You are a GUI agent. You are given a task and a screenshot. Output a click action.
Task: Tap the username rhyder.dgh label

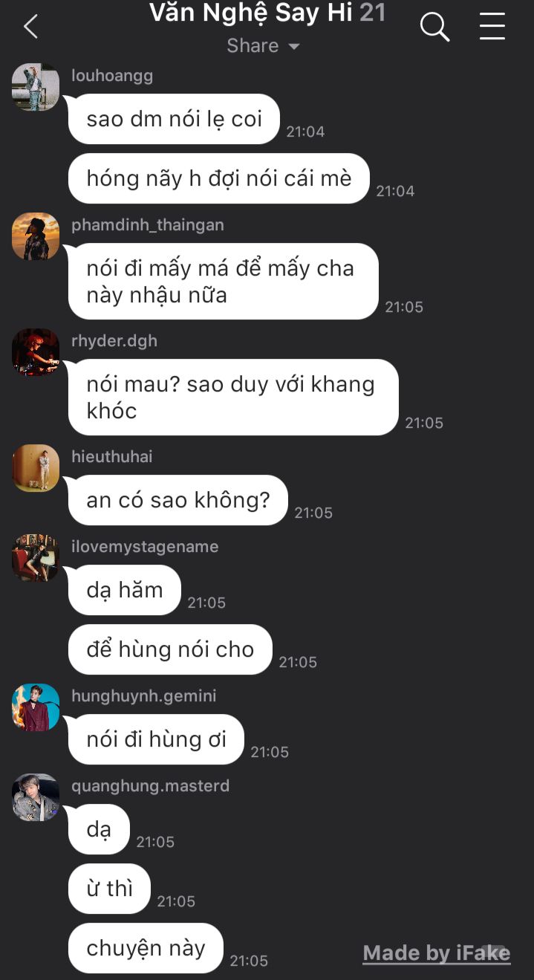[x=114, y=341]
